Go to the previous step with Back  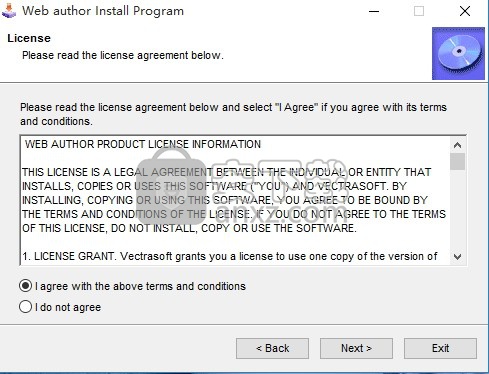272,348
